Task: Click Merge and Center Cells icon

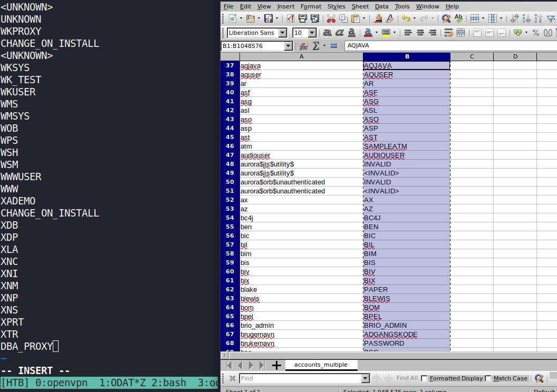Action: (460, 33)
